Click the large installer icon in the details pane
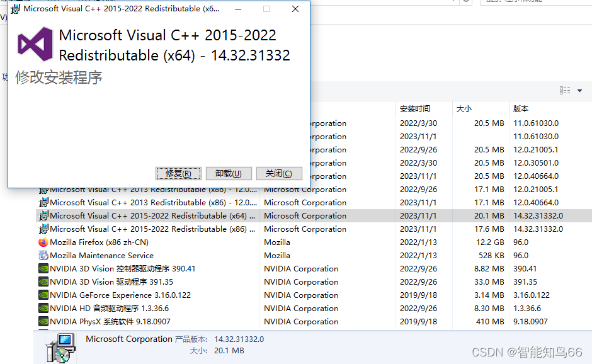The image size is (592, 364). (61, 348)
